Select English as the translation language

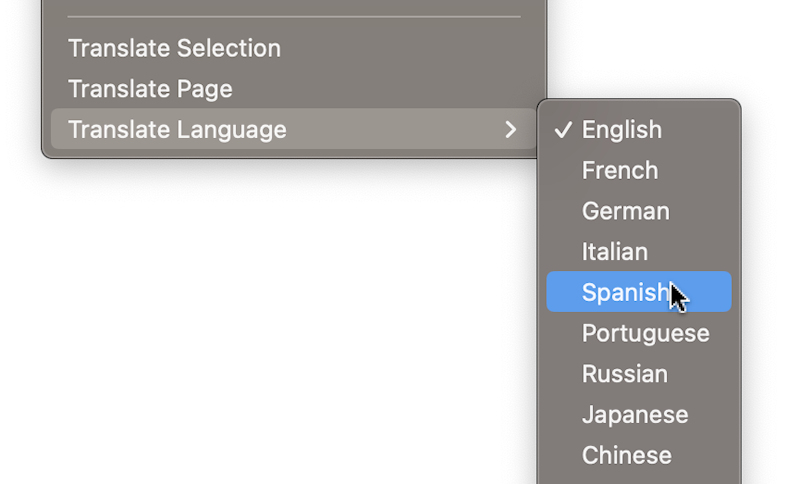pyautogui.click(x=621, y=130)
